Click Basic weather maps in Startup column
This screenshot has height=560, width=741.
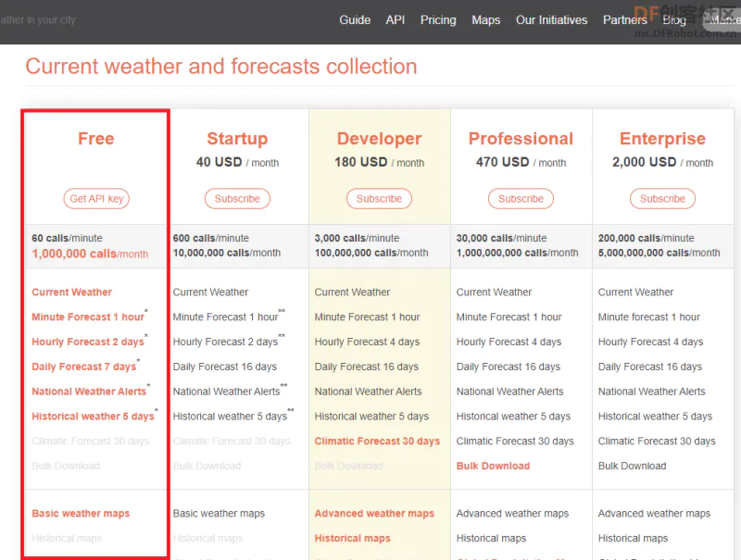click(x=219, y=513)
